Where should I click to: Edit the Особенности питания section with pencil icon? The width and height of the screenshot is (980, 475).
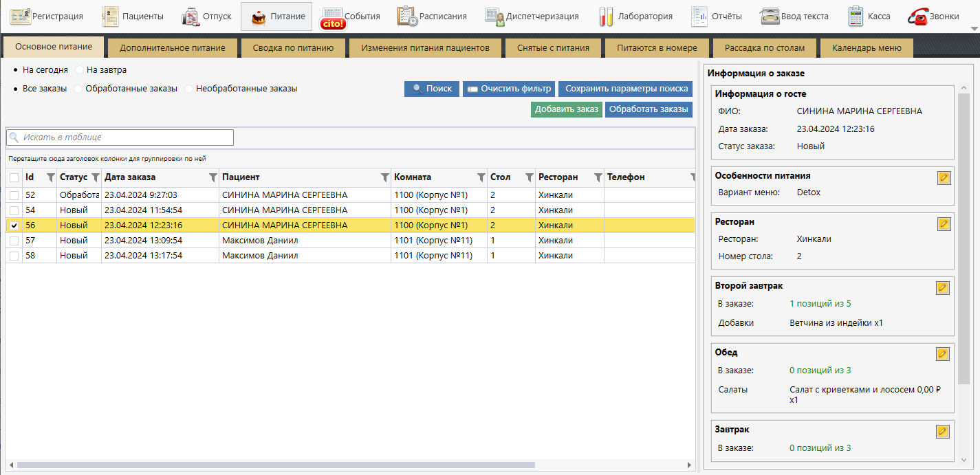click(x=943, y=178)
